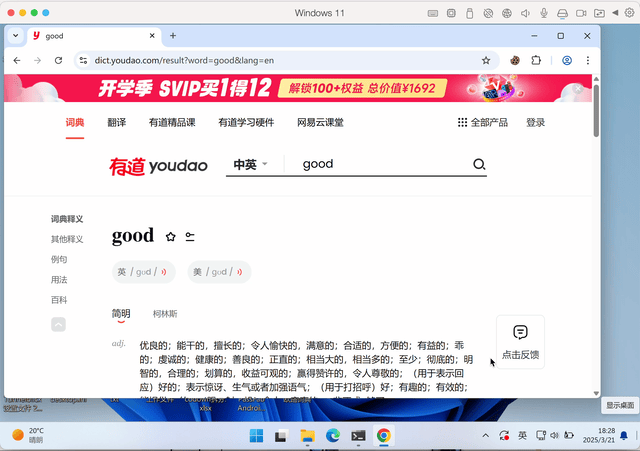
Task: Close the SVIP banner ad
Action: [x=578, y=88]
